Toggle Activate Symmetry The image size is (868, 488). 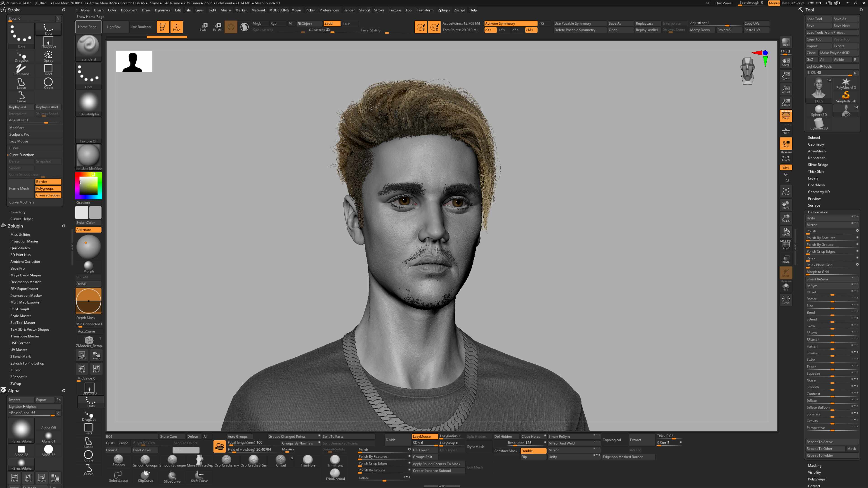[x=511, y=23]
